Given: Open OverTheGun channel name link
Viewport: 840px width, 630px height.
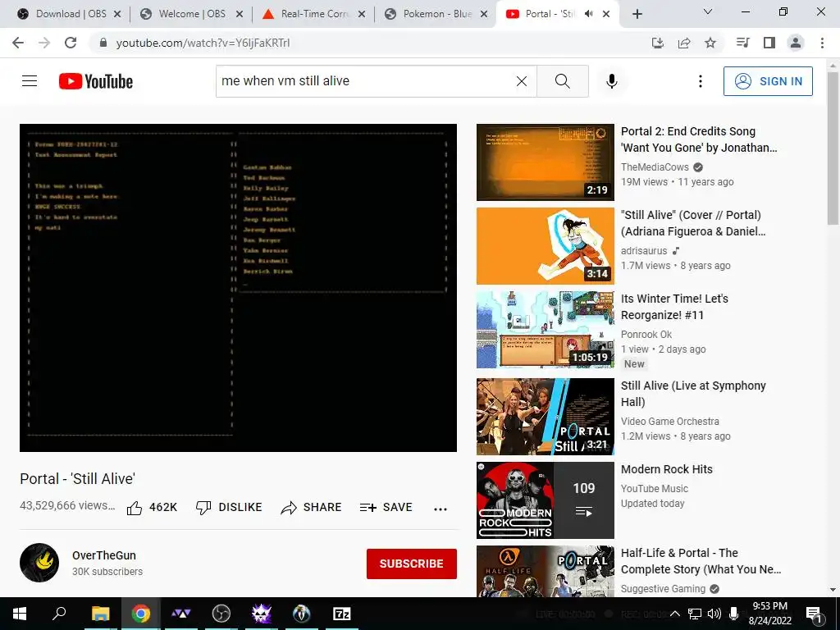Looking at the screenshot, I should 104,555.
